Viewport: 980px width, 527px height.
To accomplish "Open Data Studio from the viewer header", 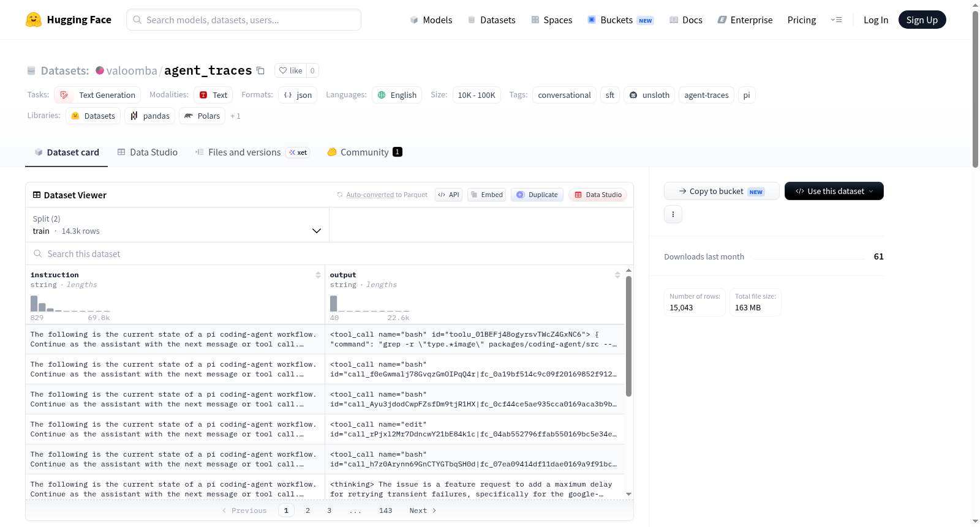I will (x=598, y=195).
